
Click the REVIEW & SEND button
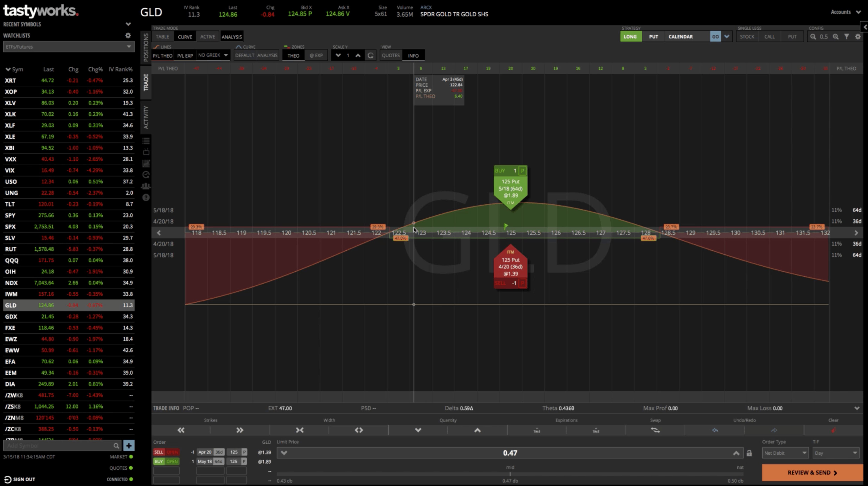[812, 472]
